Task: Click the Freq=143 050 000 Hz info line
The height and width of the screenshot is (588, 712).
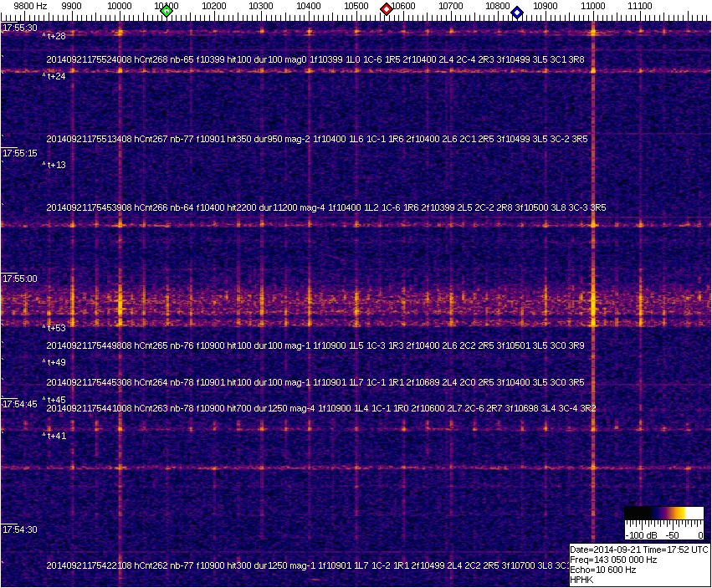Action: pos(612,560)
